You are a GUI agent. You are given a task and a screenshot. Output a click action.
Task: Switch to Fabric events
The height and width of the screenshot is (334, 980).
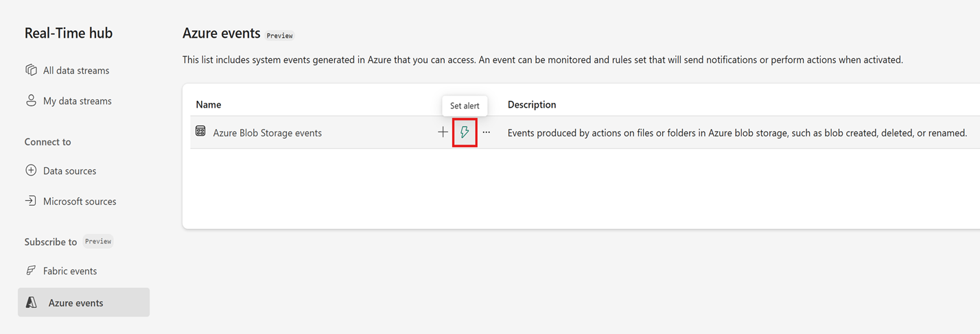click(x=70, y=271)
